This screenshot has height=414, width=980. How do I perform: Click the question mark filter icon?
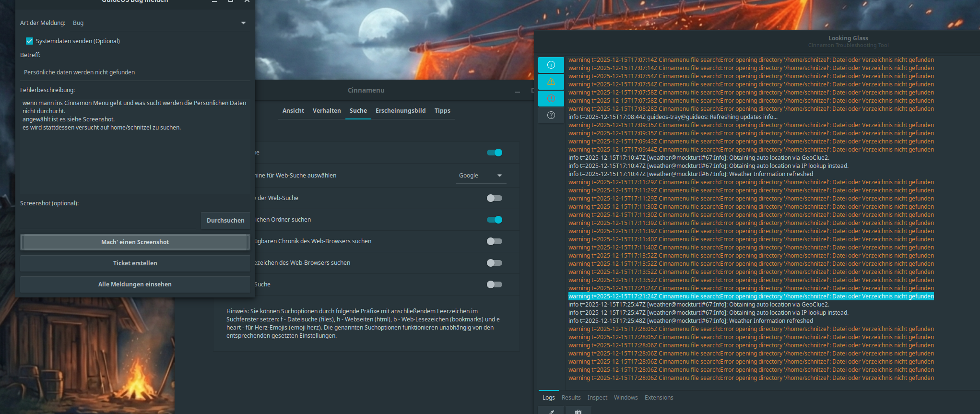[551, 115]
